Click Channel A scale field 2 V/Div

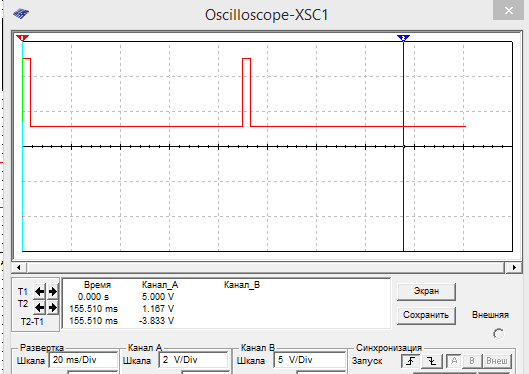point(194,360)
